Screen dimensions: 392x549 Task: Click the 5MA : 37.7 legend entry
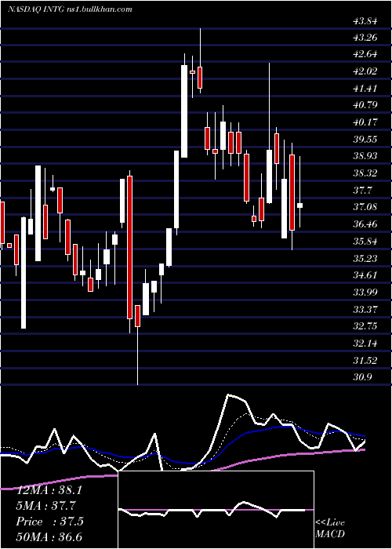pyautogui.click(x=46, y=506)
